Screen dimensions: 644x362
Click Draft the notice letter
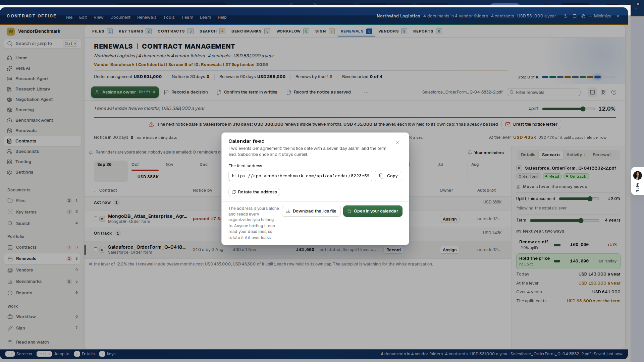point(531,124)
